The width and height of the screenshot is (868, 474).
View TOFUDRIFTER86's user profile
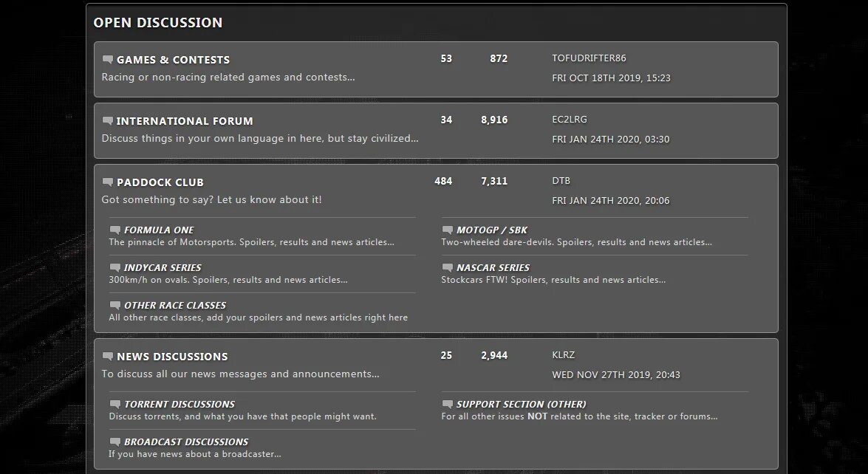tap(589, 58)
